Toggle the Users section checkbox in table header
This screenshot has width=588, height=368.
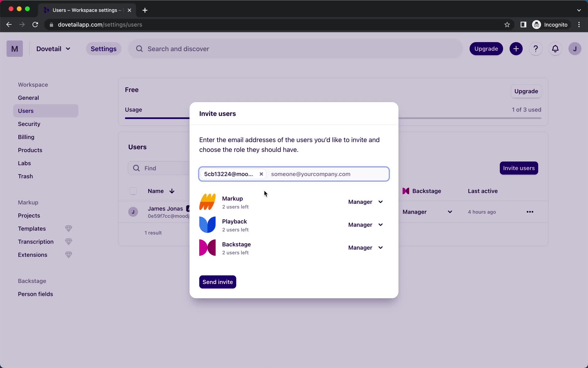[x=133, y=191]
